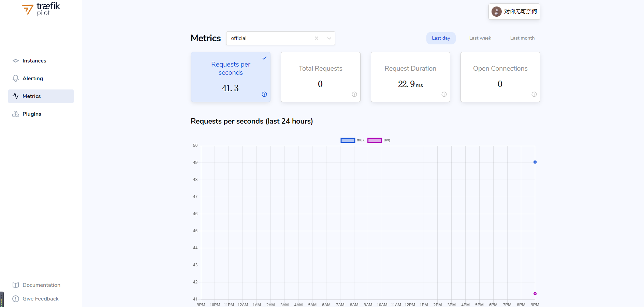The width and height of the screenshot is (644, 307).
Task: Click the Instances sidebar icon
Action: coord(16,61)
